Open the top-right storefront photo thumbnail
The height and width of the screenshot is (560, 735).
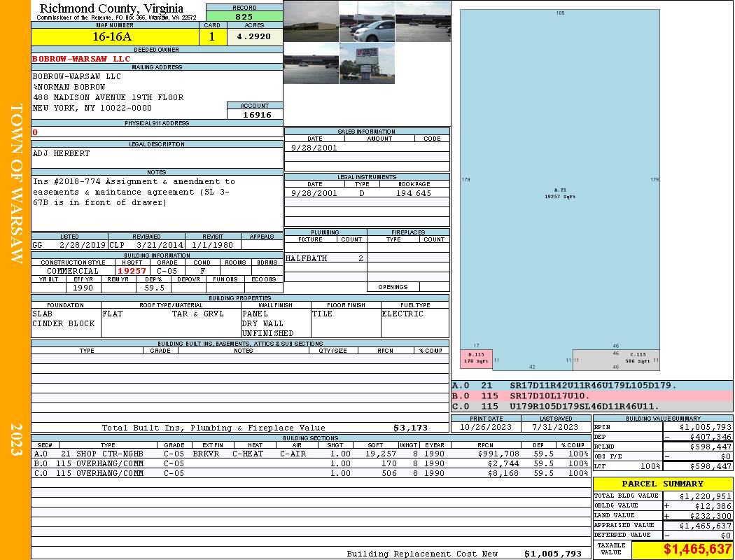(423, 21)
